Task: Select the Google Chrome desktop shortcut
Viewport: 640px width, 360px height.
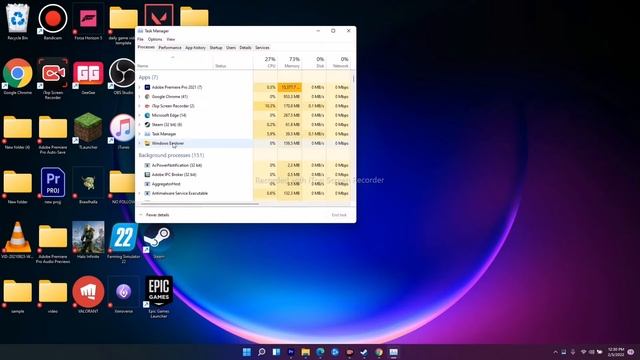Action: 18,77
